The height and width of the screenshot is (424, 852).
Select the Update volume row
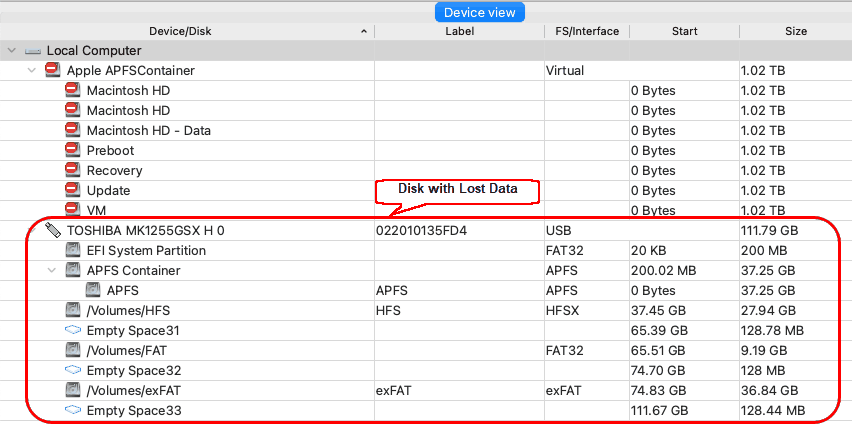pos(426,191)
